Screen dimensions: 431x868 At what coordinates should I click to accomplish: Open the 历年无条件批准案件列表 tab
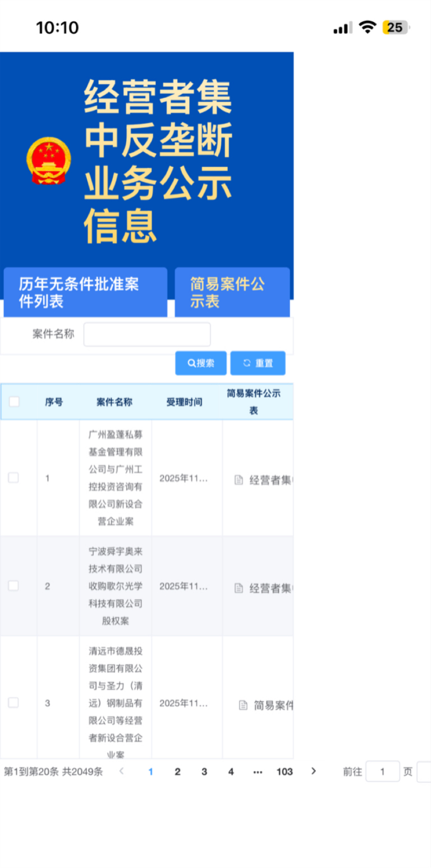point(85,292)
